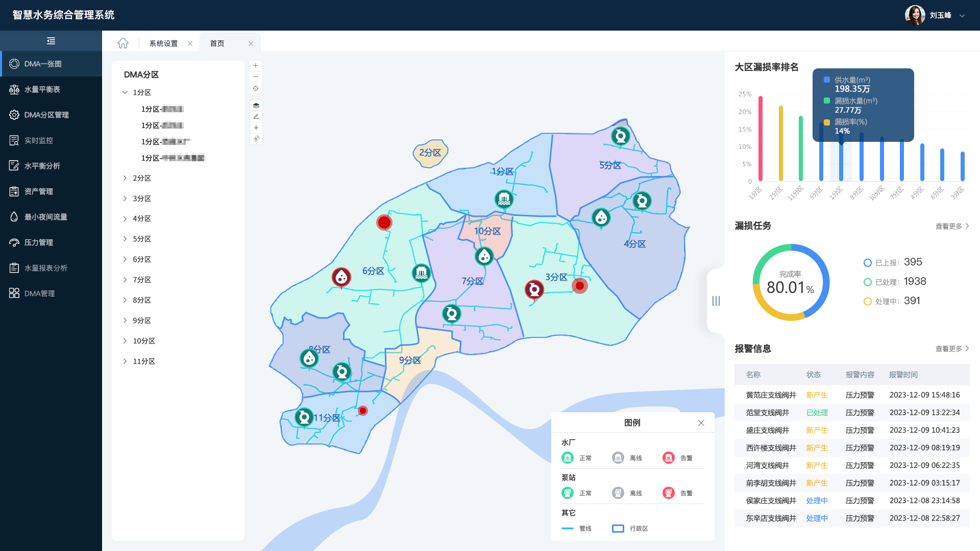Switch to the 系统设置 tab
The image size is (980, 551).
coord(163,43)
